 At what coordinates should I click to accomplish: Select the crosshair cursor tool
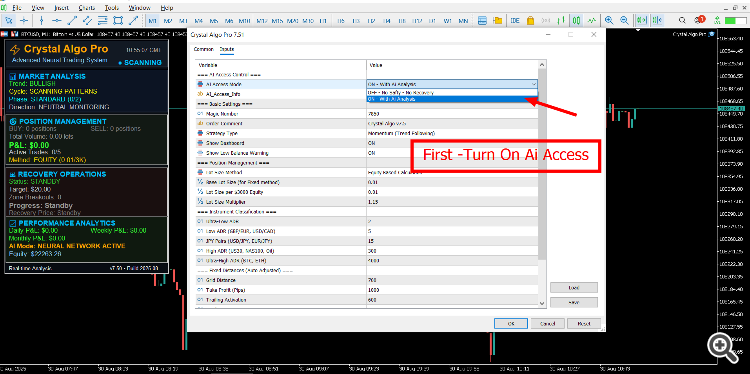pyautogui.click(x=24, y=21)
